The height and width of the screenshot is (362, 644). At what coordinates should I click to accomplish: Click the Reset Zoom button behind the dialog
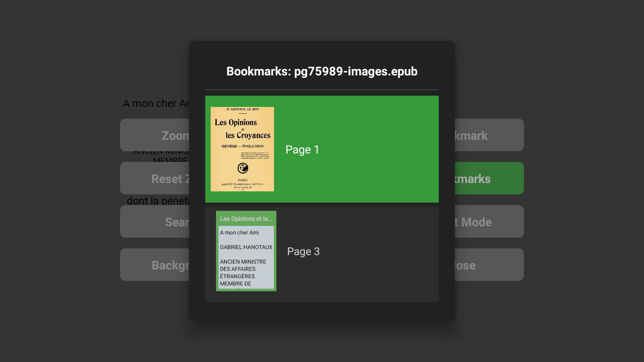click(x=155, y=178)
